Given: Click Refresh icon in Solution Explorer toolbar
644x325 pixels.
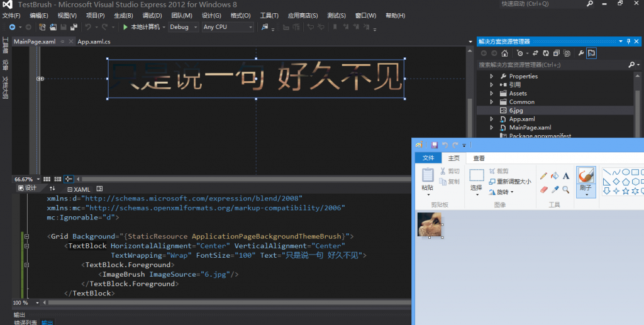Looking at the screenshot, I should click(546, 53).
